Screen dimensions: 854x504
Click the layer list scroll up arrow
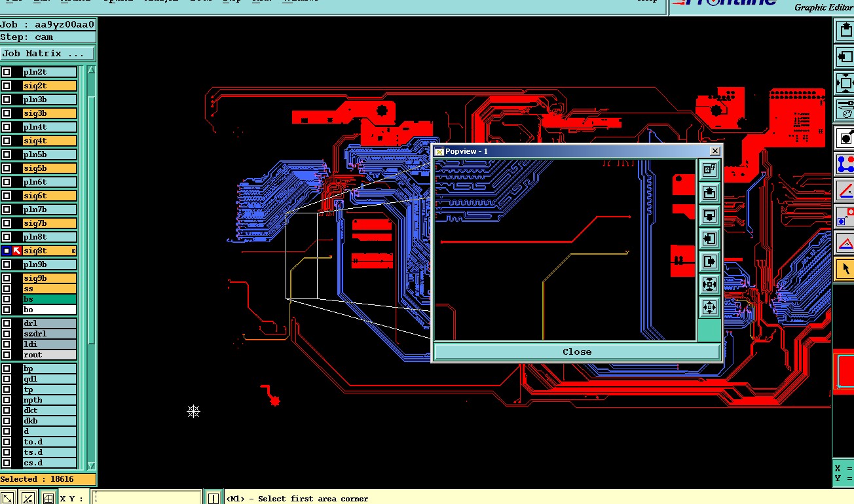tap(92, 70)
